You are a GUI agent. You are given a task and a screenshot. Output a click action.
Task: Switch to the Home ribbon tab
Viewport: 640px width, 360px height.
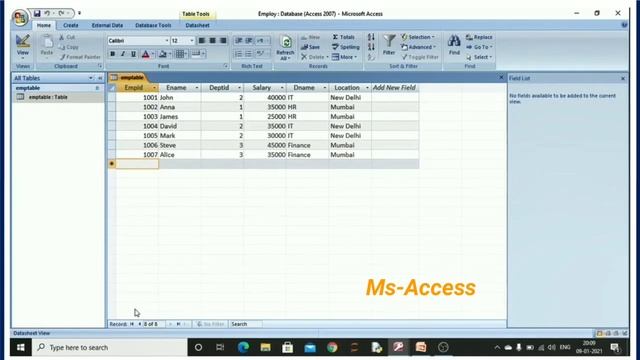coord(44,25)
